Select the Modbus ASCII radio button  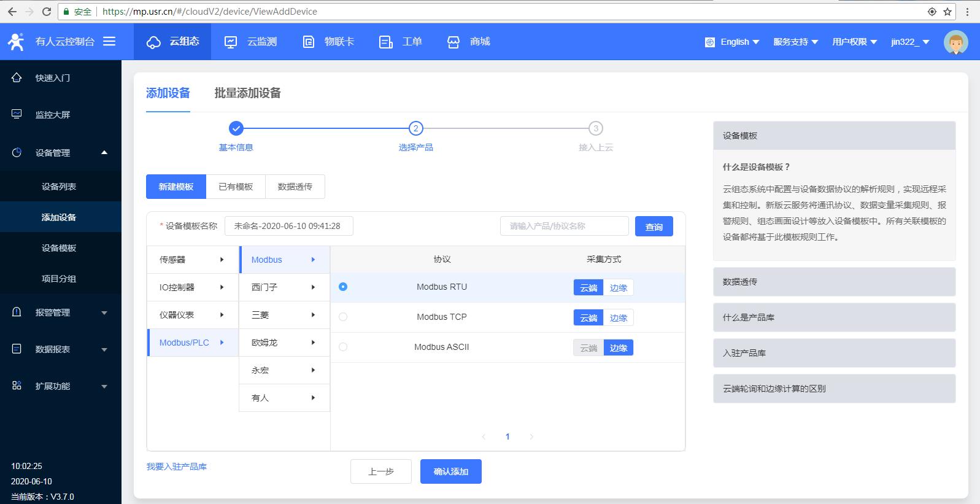click(x=343, y=347)
